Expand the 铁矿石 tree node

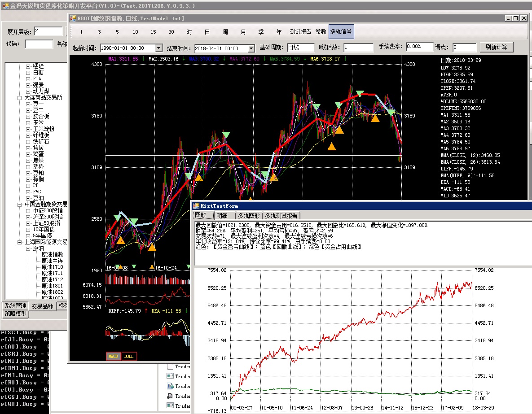[28, 141]
